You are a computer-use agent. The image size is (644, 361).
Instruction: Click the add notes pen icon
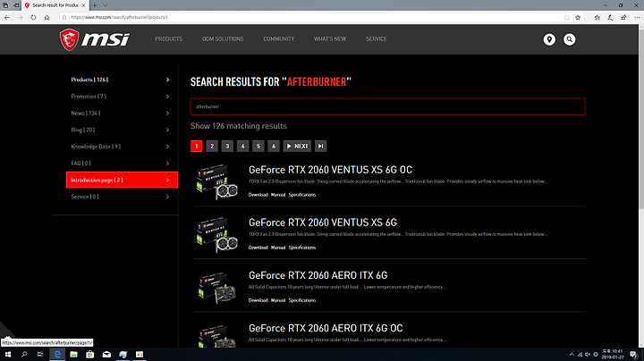(610, 17)
